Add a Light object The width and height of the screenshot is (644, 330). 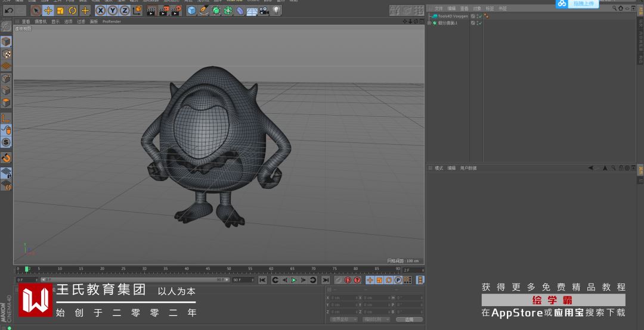coord(277,10)
